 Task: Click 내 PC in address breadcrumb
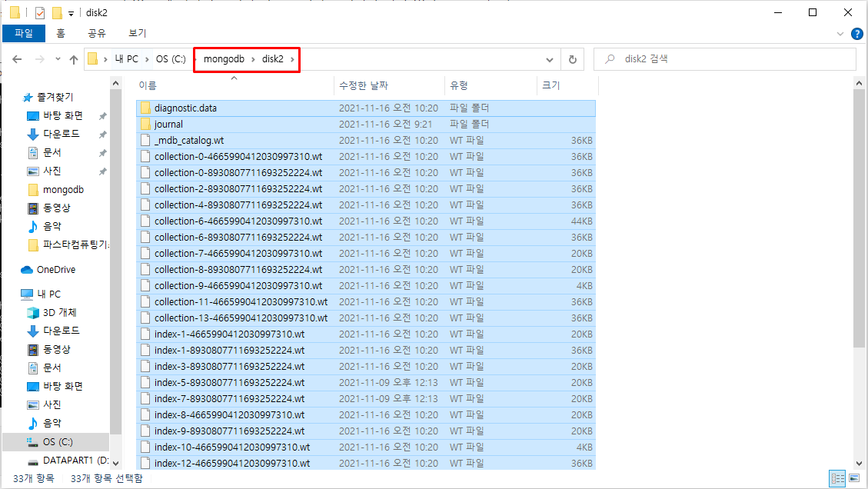point(127,58)
